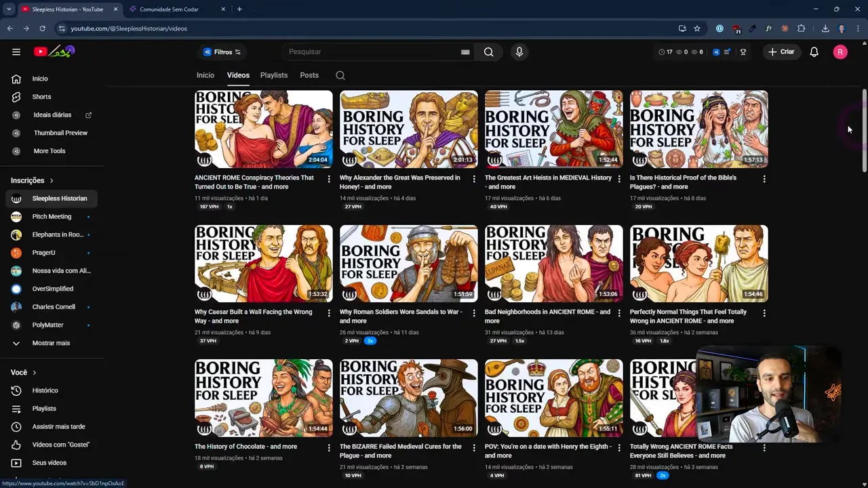Click the search magnifier icon next to the Posts tab
868x488 pixels.
340,75
